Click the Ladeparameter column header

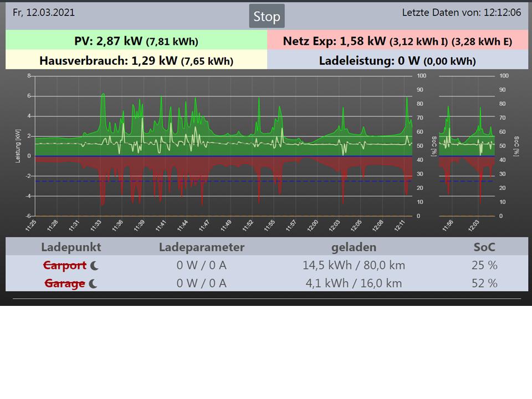coord(202,247)
